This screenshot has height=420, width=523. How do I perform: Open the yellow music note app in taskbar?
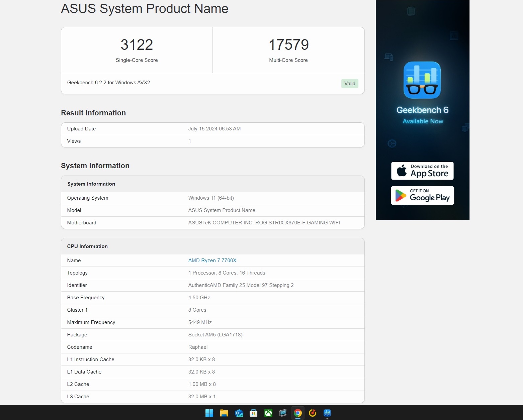tap(312, 413)
